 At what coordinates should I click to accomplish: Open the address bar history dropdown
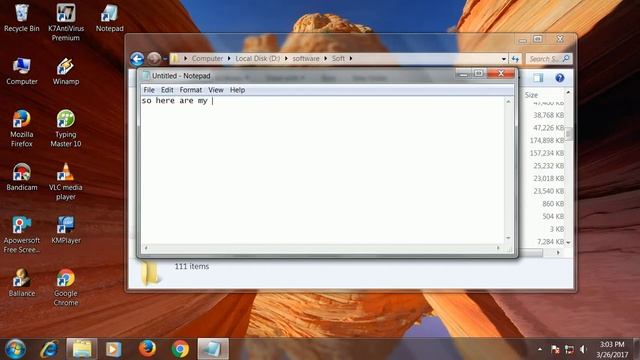pos(504,59)
